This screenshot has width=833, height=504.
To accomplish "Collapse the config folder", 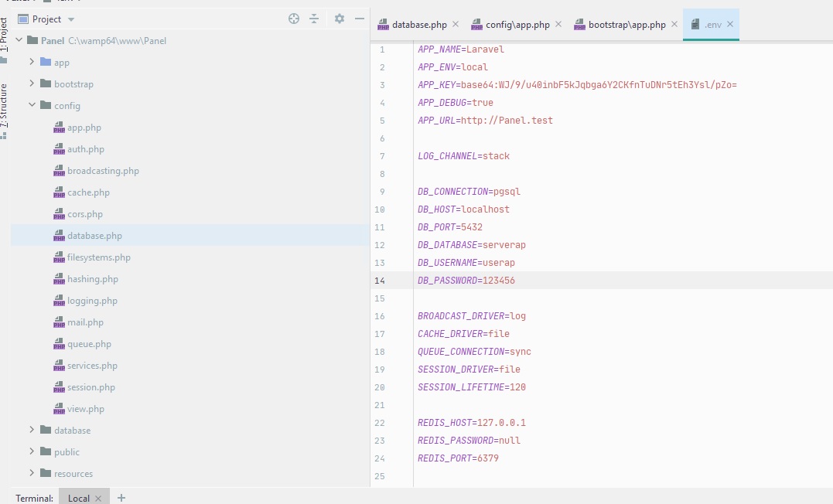I will (32, 106).
